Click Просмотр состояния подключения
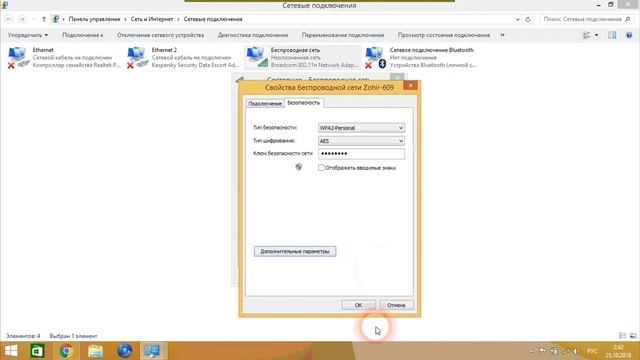Screen dimensions: 640x360 [x=444, y=35]
